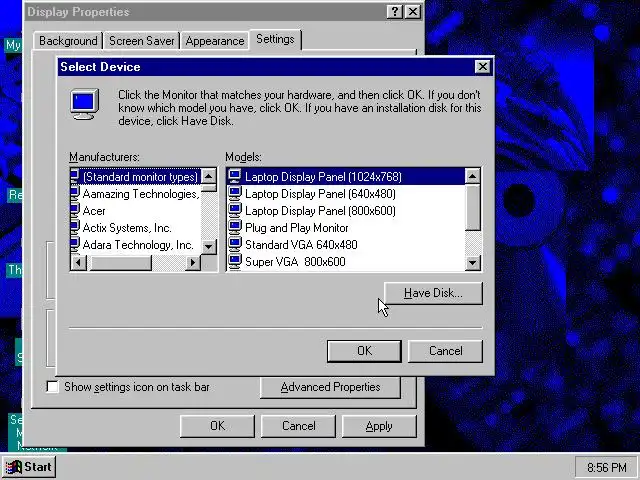
Task: Switch to the Background tab
Action: point(68,41)
